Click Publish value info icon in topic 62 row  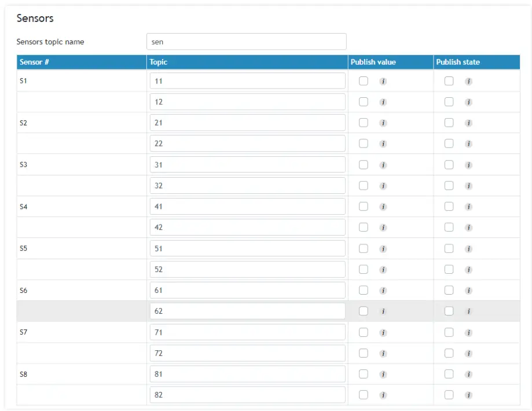(x=383, y=311)
